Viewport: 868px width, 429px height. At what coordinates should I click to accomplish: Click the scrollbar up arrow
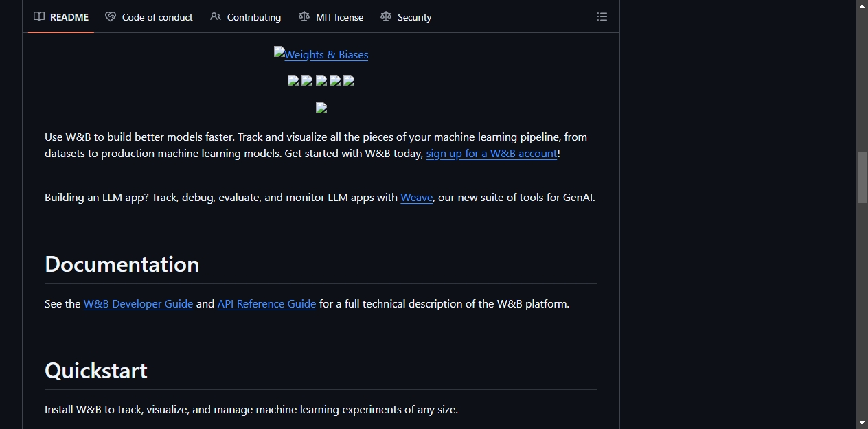click(x=863, y=5)
